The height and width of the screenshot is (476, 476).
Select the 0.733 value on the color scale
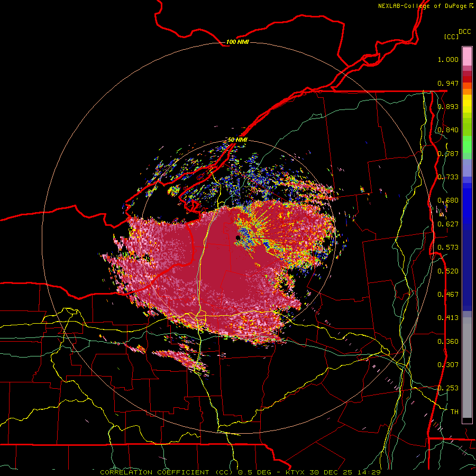pyautogui.click(x=448, y=177)
